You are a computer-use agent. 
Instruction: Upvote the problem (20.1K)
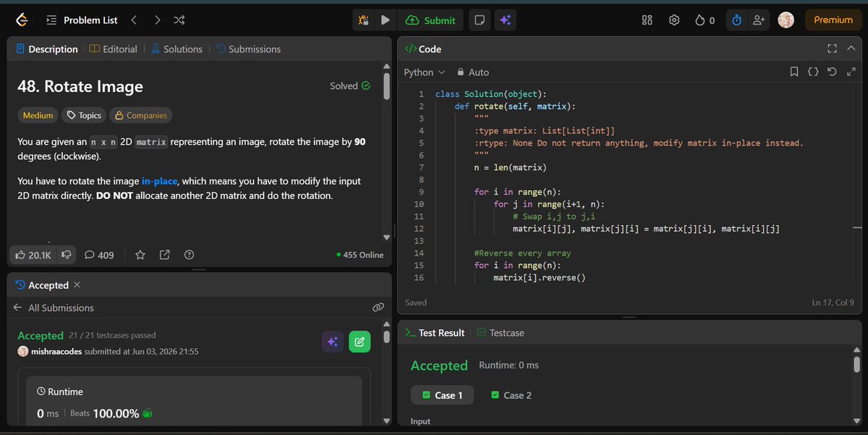[33, 255]
